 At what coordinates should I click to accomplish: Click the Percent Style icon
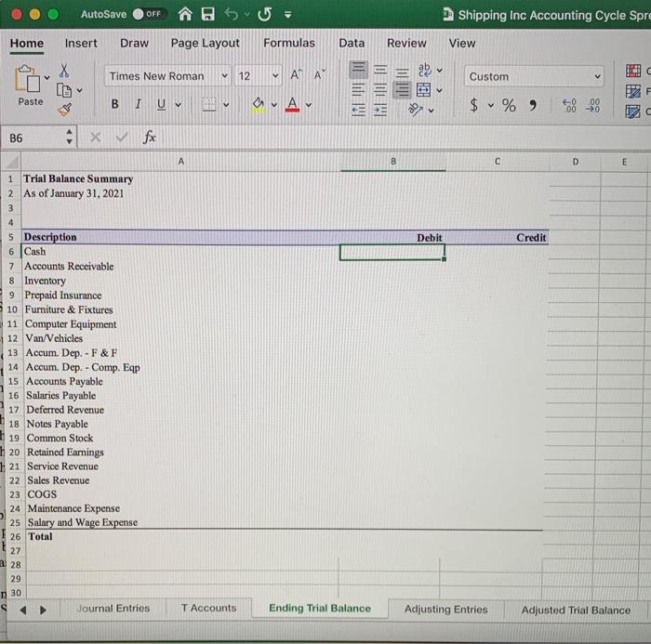tap(509, 105)
